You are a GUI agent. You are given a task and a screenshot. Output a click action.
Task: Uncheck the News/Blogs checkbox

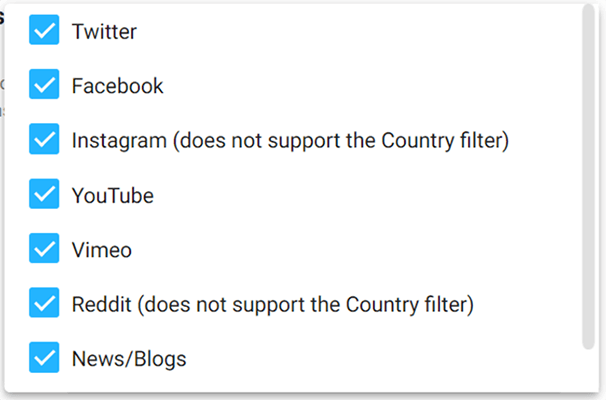[x=44, y=357]
